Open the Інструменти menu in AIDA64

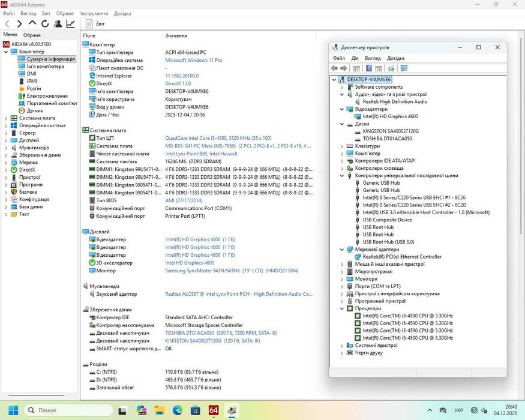(94, 13)
